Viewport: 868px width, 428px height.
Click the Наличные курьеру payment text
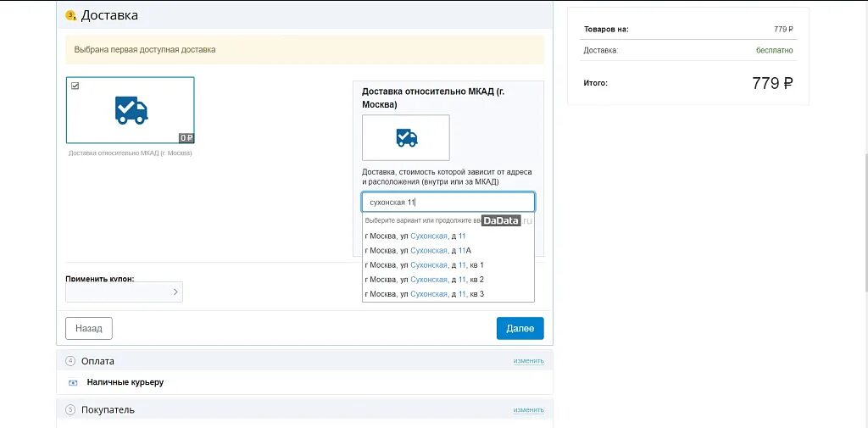click(x=125, y=382)
